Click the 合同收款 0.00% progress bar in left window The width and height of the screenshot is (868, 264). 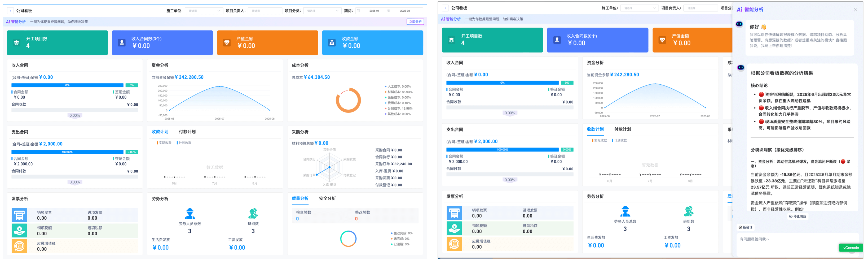coord(75,110)
